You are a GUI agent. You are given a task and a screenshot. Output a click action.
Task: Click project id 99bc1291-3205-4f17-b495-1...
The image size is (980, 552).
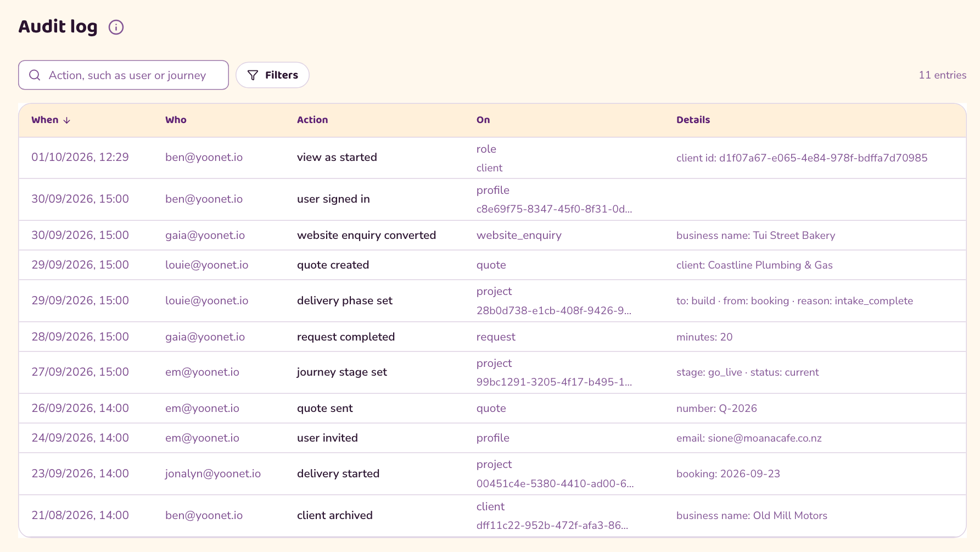point(554,382)
